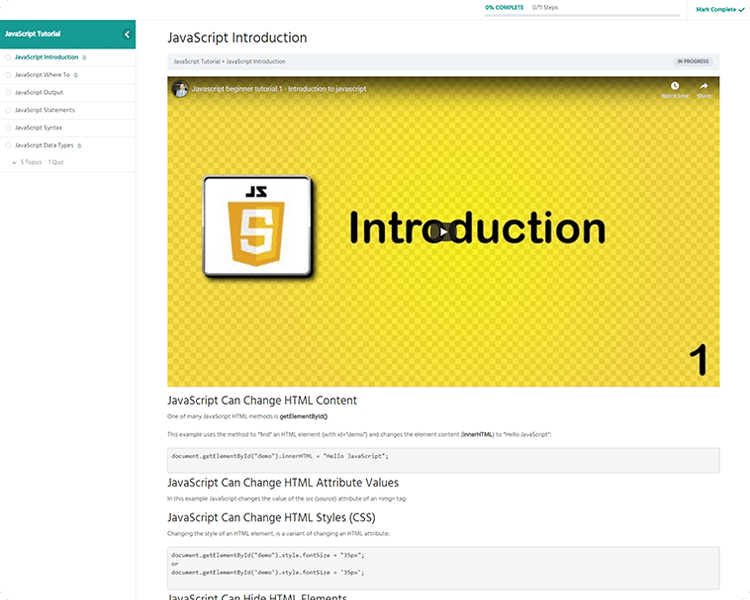Click the bold getElementById() text
Screen dimensions: 750x600
point(304,417)
